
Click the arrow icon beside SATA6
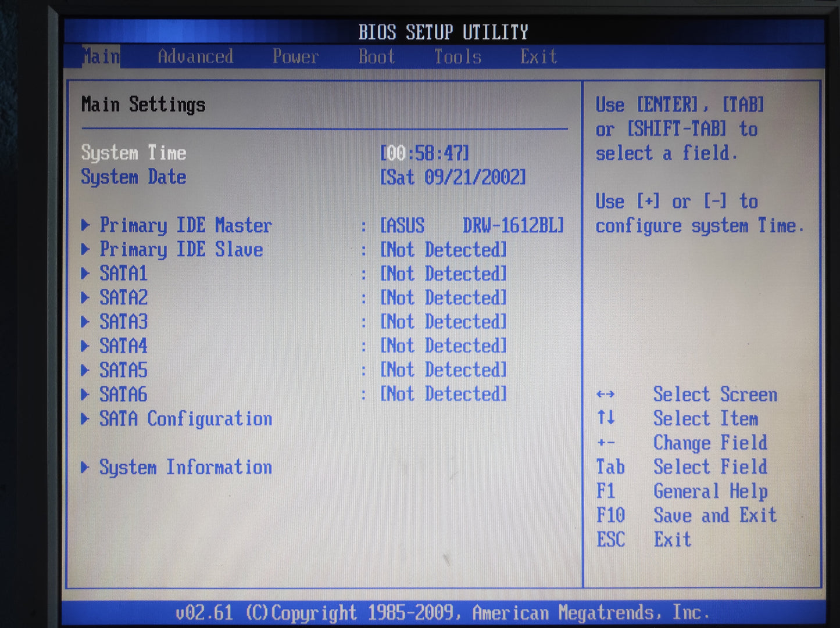tap(85, 394)
